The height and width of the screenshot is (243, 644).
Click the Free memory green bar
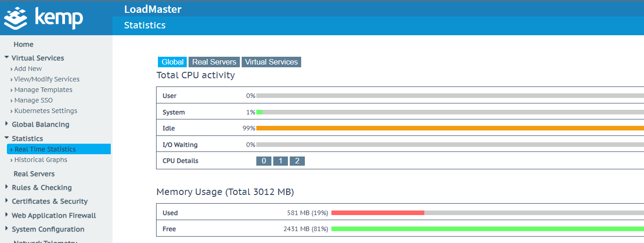point(487,229)
